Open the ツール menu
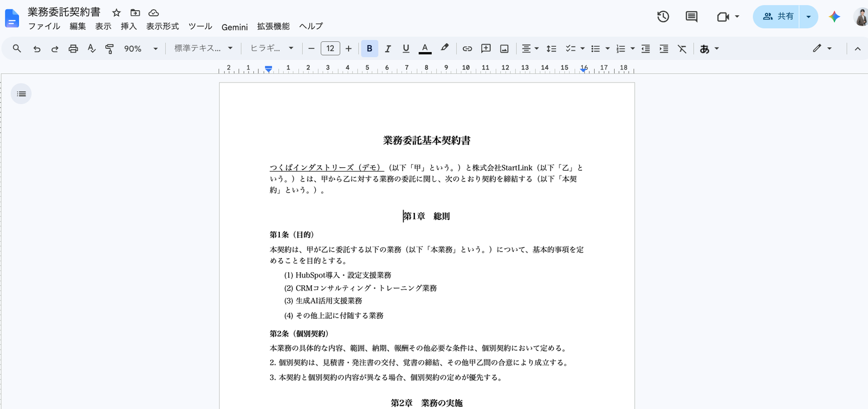 pyautogui.click(x=200, y=26)
